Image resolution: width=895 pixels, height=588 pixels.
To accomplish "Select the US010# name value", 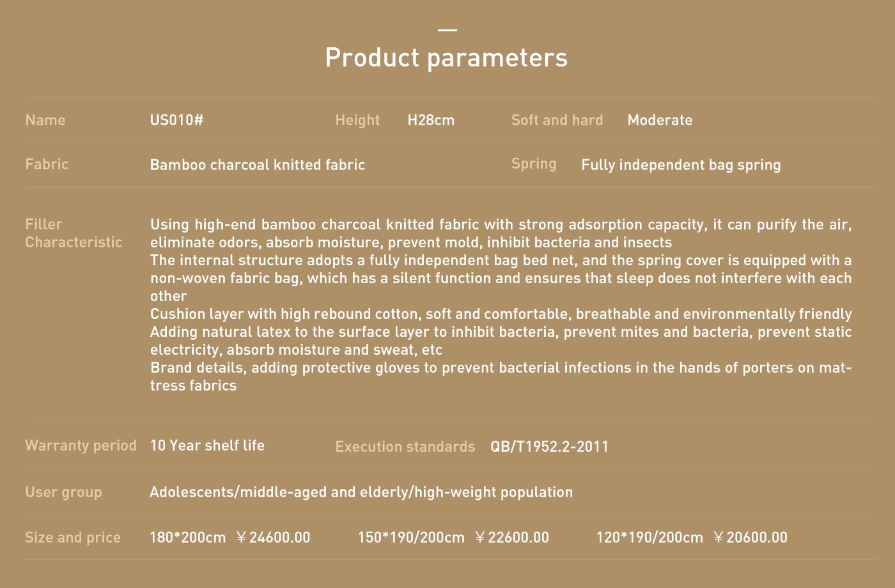I will [x=176, y=120].
